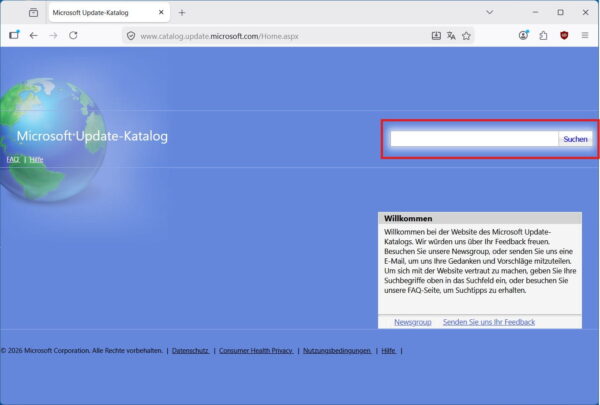Minimize the browser window
This screenshot has height=405, width=600.
(x=535, y=13)
